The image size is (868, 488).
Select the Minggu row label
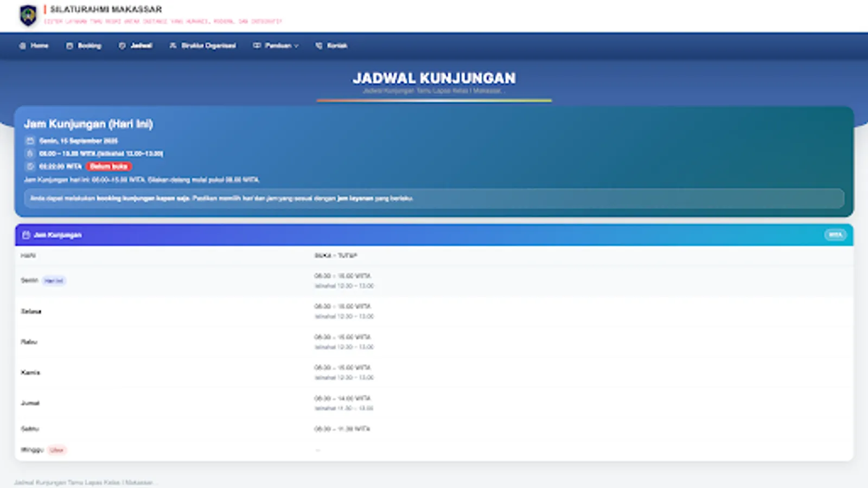pos(32,450)
